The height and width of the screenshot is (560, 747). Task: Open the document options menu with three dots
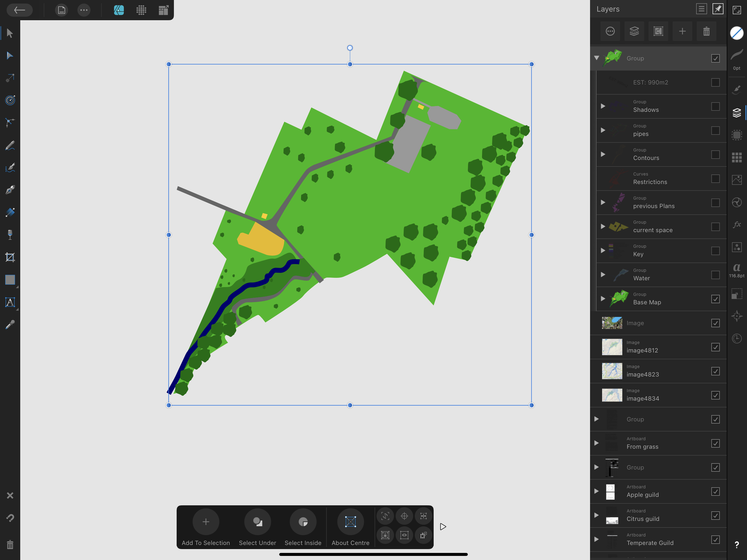(x=84, y=10)
